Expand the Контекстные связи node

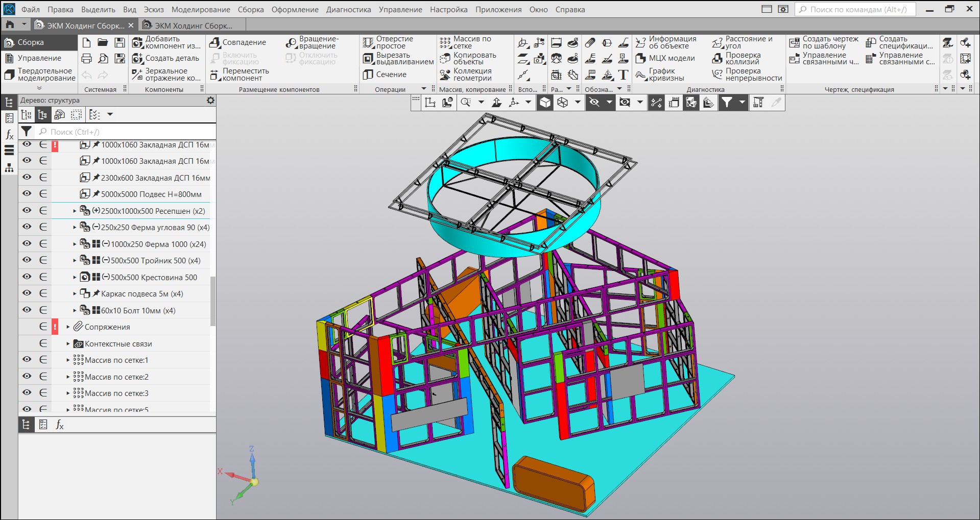coord(68,344)
